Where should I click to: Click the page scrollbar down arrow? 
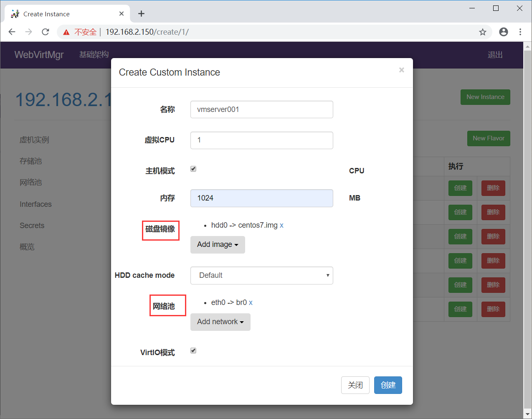(x=527, y=414)
